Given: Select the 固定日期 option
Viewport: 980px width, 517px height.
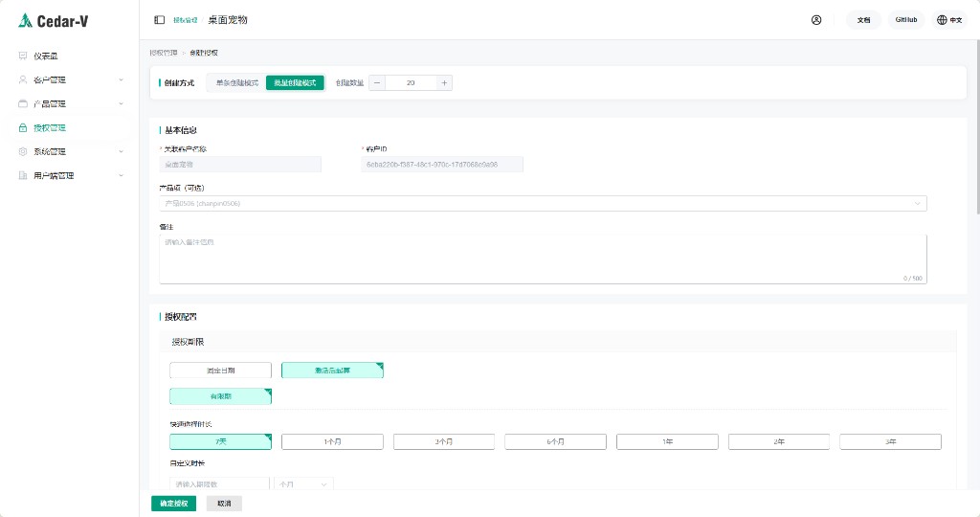Looking at the screenshot, I should [x=221, y=371].
